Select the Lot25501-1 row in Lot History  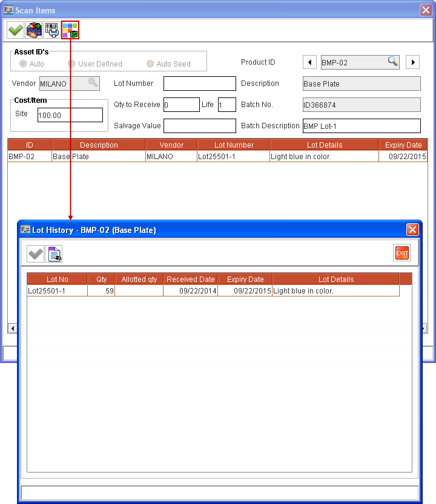[x=57, y=291]
